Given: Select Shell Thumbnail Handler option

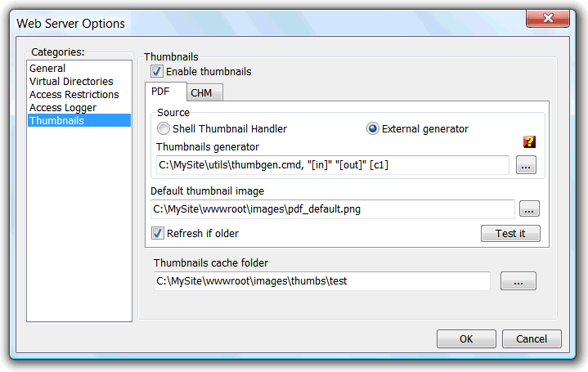Looking at the screenshot, I should click(x=163, y=128).
